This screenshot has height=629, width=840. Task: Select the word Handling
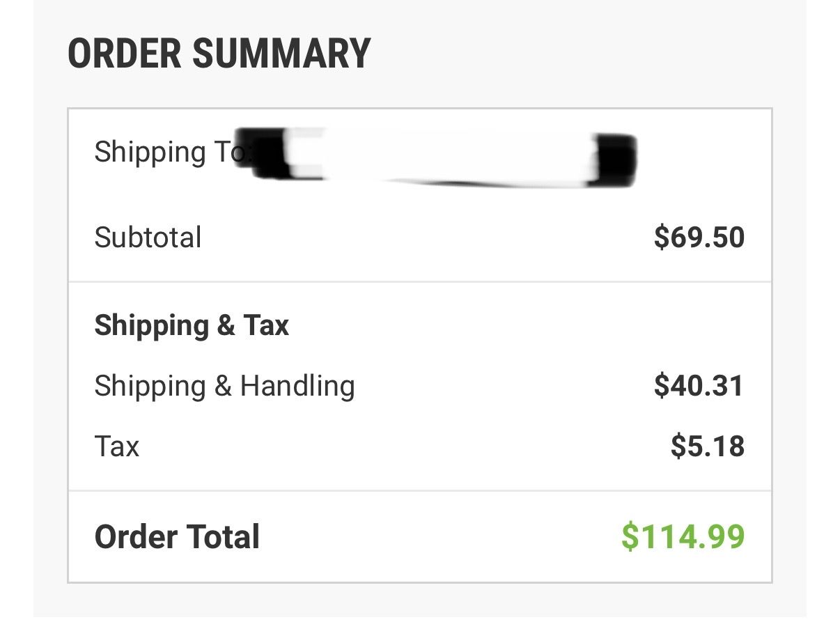pyautogui.click(x=297, y=385)
